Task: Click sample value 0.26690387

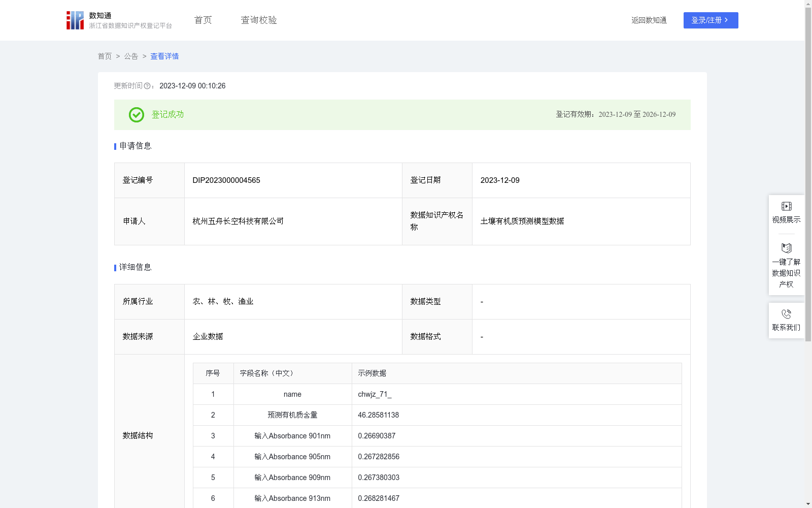Action: [x=377, y=436]
